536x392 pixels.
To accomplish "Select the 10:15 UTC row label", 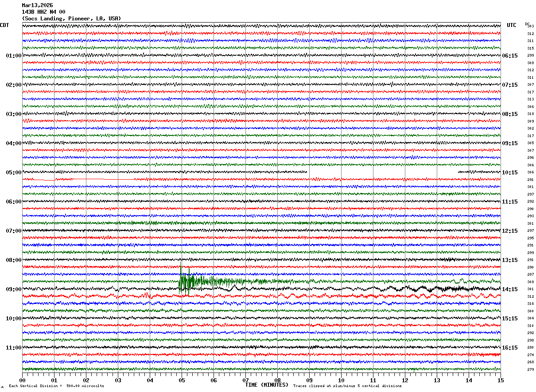I will tap(510, 172).
